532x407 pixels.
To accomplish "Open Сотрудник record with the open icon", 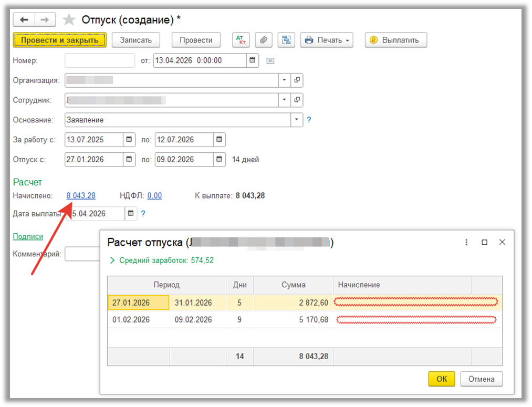I will point(297,100).
